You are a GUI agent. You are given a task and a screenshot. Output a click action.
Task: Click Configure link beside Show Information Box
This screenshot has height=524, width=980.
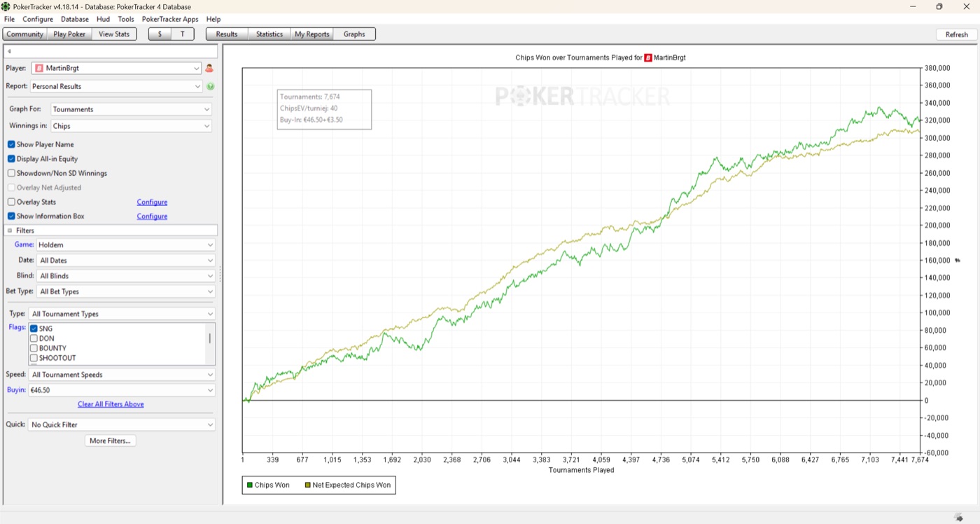click(x=152, y=216)
